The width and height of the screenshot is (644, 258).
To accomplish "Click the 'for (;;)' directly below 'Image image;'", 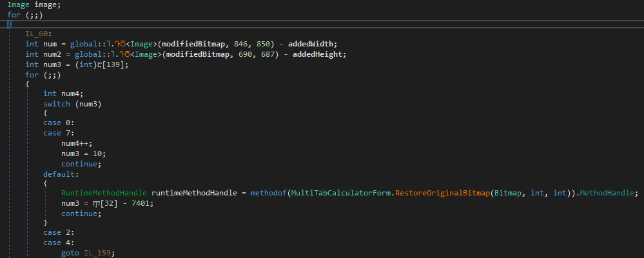I will pyautogui.click(x=24, y=15).
